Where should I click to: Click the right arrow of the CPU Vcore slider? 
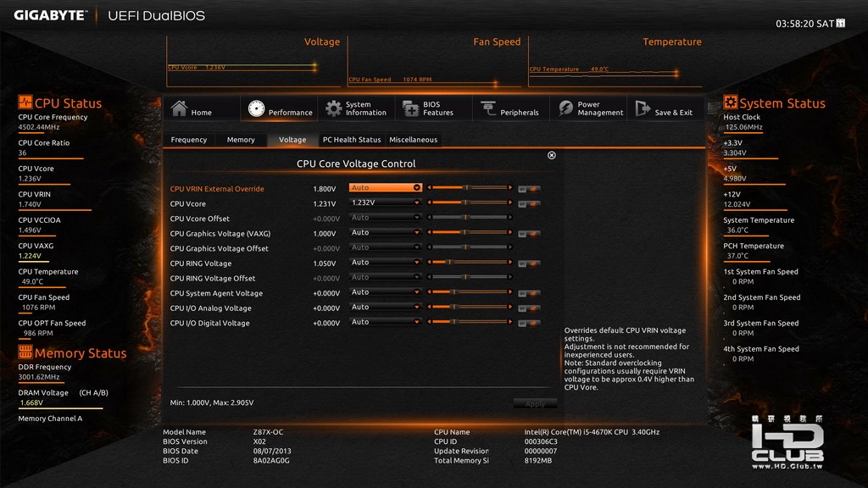509,202
